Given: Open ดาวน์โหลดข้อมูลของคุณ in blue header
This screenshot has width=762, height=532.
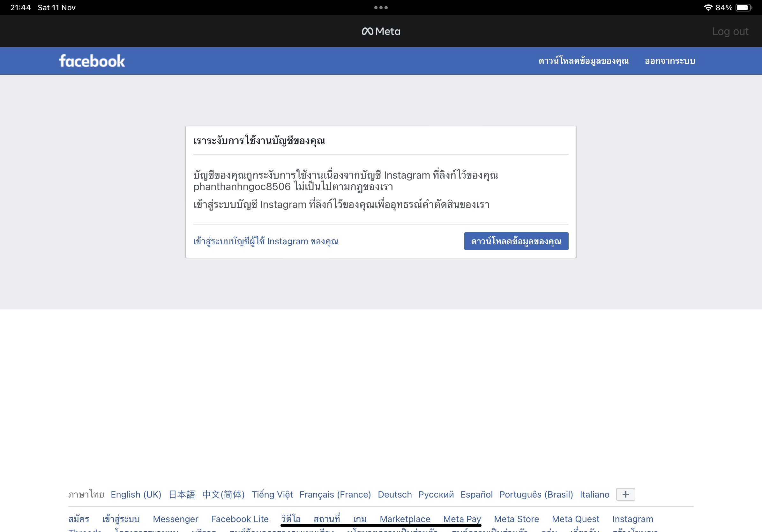Looking at the screenshot, I should pos(583,61).
